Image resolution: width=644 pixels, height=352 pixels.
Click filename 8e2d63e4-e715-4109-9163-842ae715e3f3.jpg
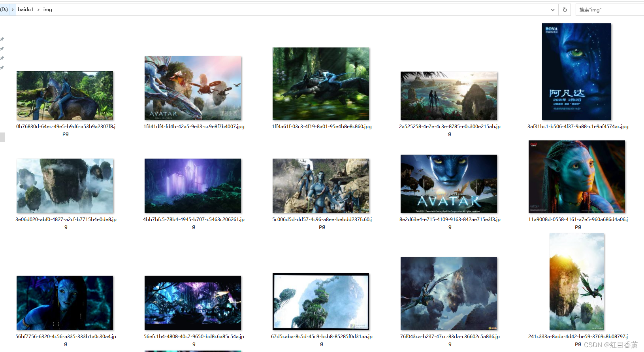coord(450,223)
